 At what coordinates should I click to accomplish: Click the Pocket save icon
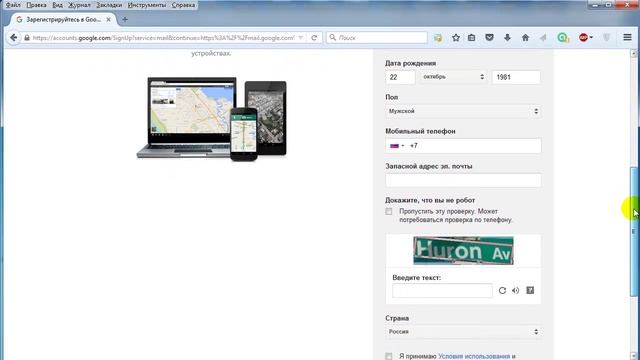489,38
